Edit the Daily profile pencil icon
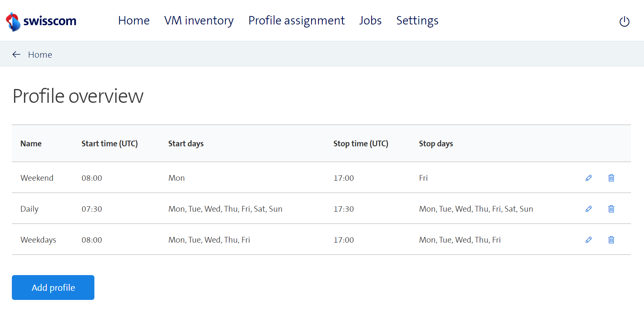The width and height of the screenshot is (644, 311). (x=589, y=209)
